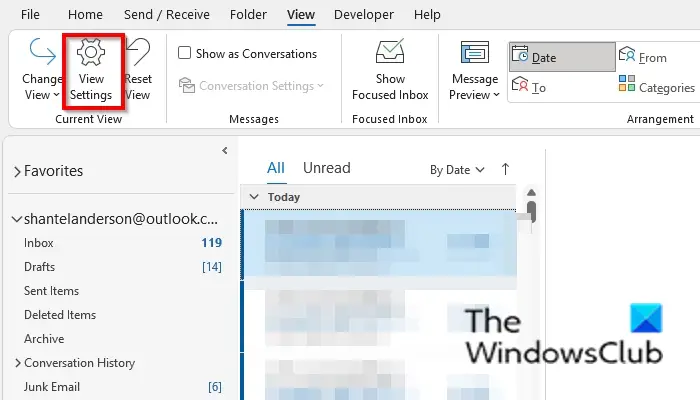Screen dimensions: 700x400
Task: Expand the Favorites section
Action: point(17,171)
